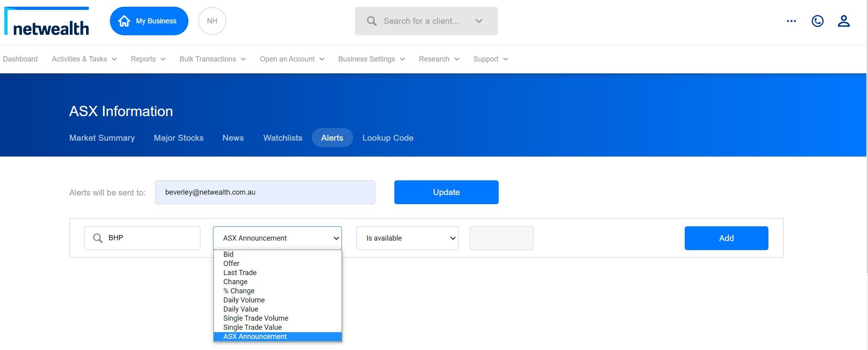Expand the client search dropdown chevron
This screenshot has width=868, height=350.
[479, 21]
